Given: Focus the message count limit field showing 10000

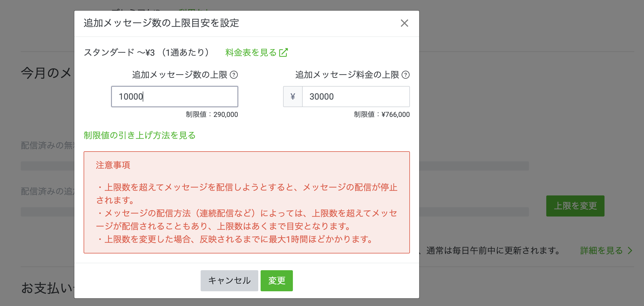Looking at the screenshot, I should 175,96.
